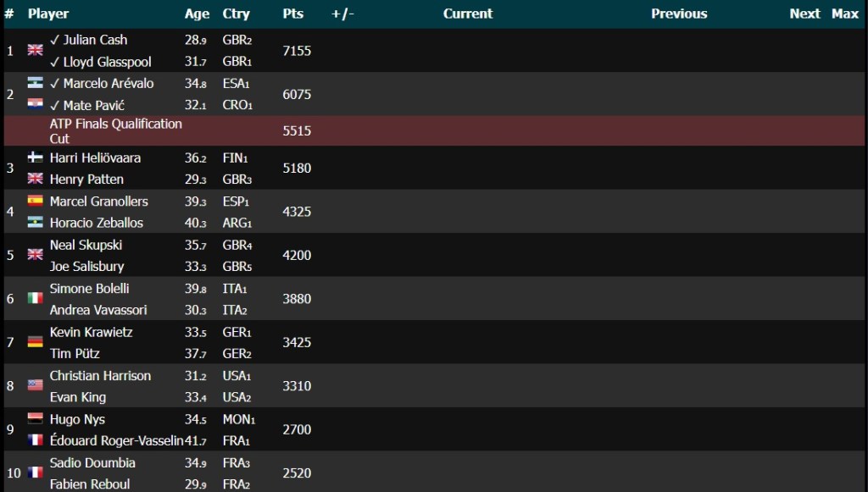Click the Player column header
Image resolution: width=868 pixels, height=492 pixels.
tap(48, 14)
